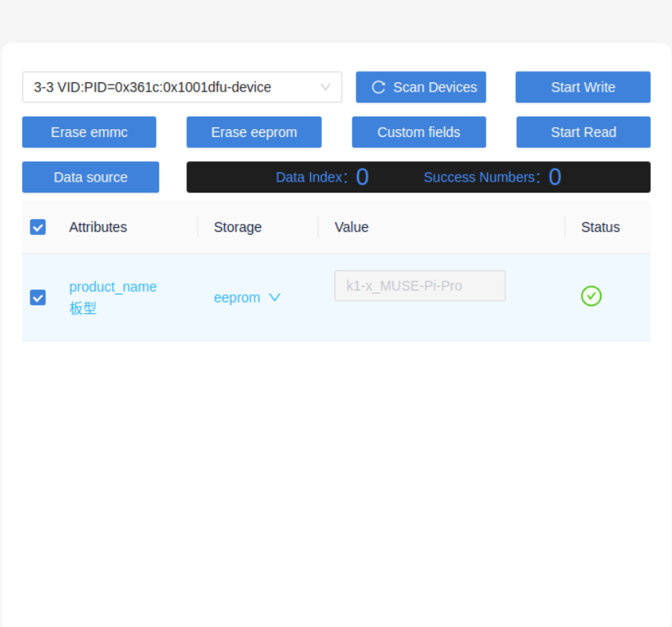
Task: Click the Scan Devices button
Action: pyautogui.click(x=421, y=87)
